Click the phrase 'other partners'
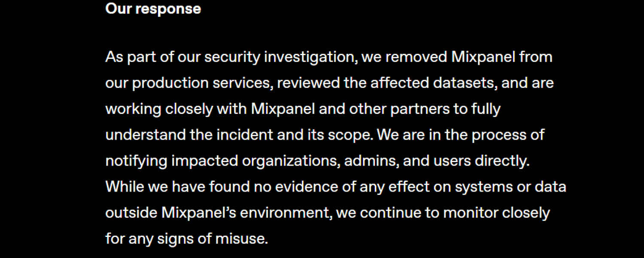The width and height of the screenshot is (644, 258). coord(399,109)
